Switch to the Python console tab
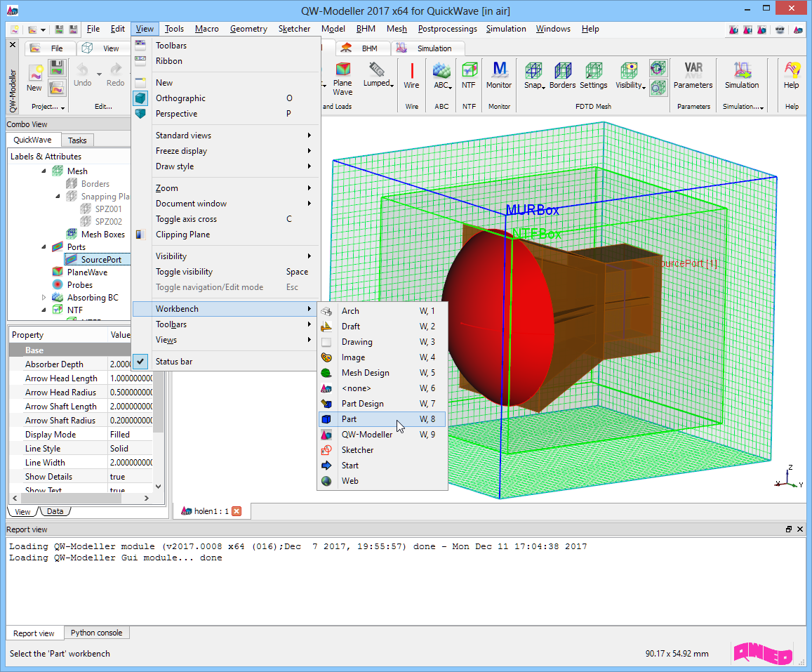 (96, 633)
